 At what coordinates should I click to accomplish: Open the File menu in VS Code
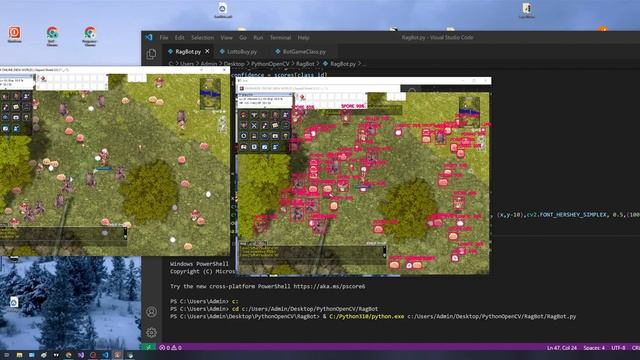click(164, 38)
